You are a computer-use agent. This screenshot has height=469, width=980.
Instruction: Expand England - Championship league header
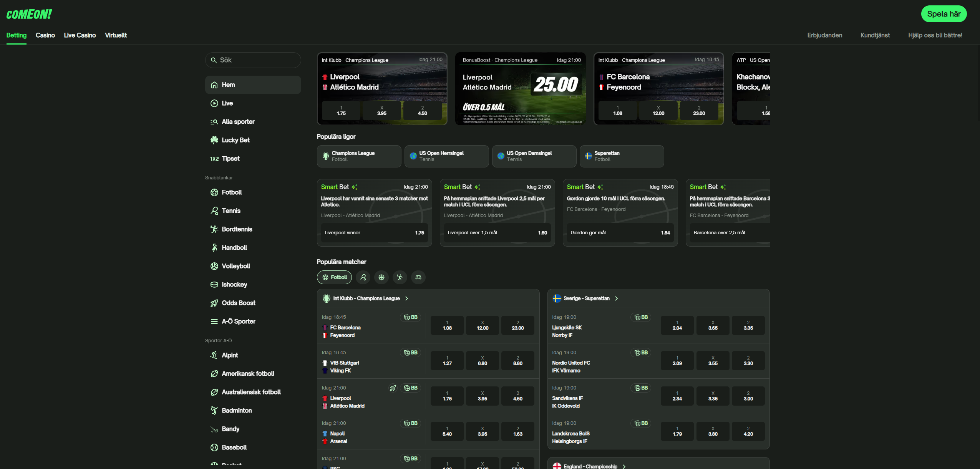point(658,464)
